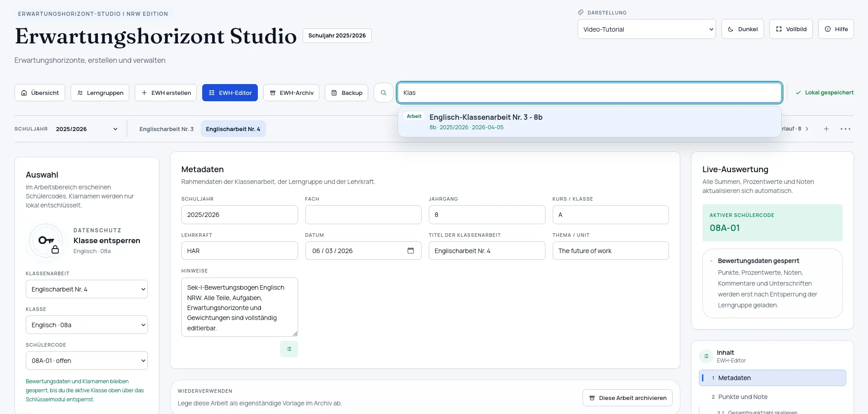Image resolution: width=868 pixels, height=414 pixels.
Task: Select the Englischarbeit Nr. 4 tab
Action: [x=233, y=129]
